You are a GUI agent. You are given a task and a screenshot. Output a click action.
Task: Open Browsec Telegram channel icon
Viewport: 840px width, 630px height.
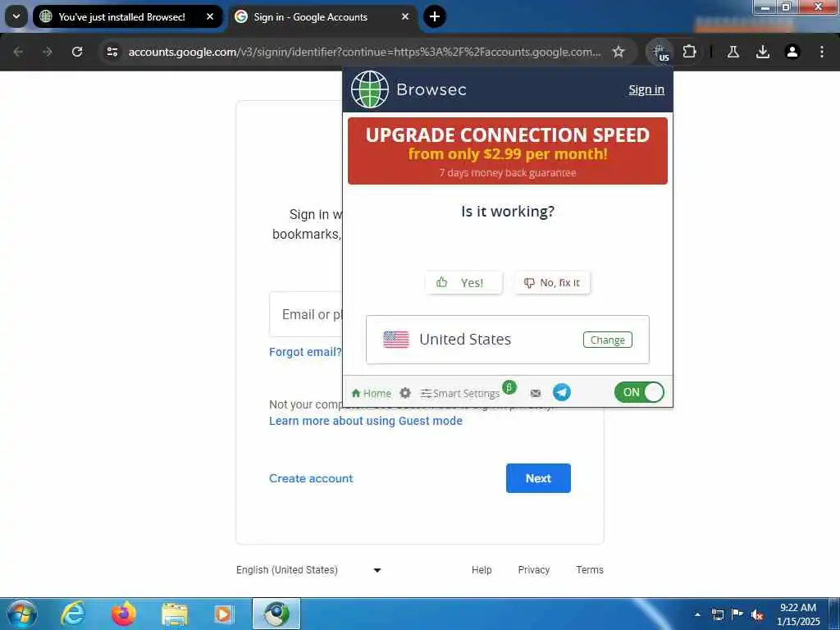click(561, 392)
